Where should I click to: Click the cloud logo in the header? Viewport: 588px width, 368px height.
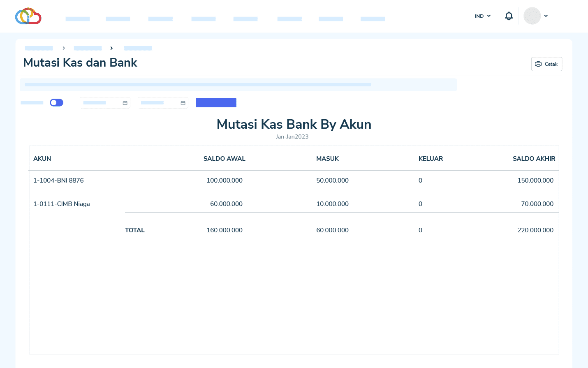pos(28,16)
